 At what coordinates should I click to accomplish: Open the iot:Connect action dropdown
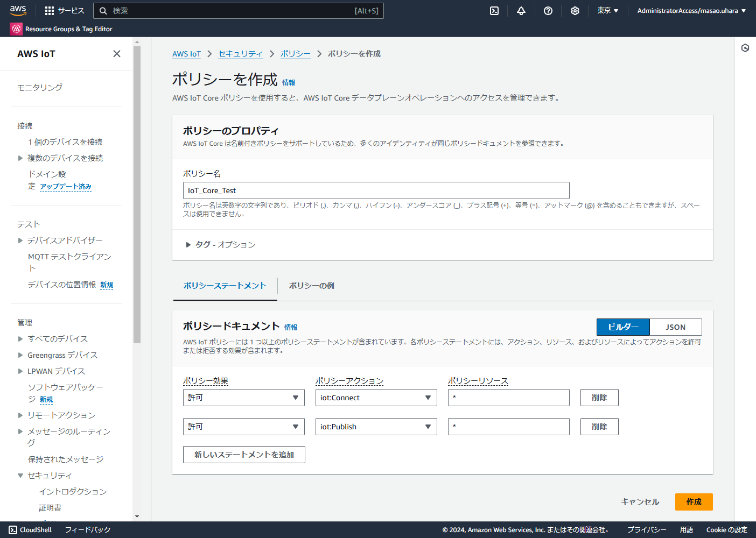tap(376, 398)
